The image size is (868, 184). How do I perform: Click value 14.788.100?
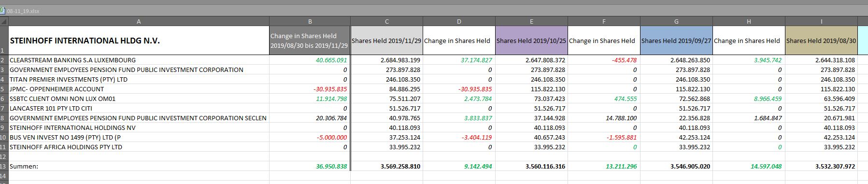[621, 118]
